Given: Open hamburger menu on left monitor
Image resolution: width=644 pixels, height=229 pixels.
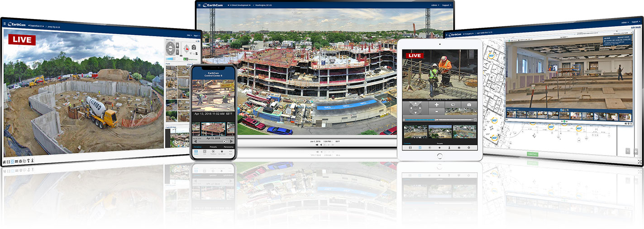Looking at the screenshot, I should click(5, 24).
